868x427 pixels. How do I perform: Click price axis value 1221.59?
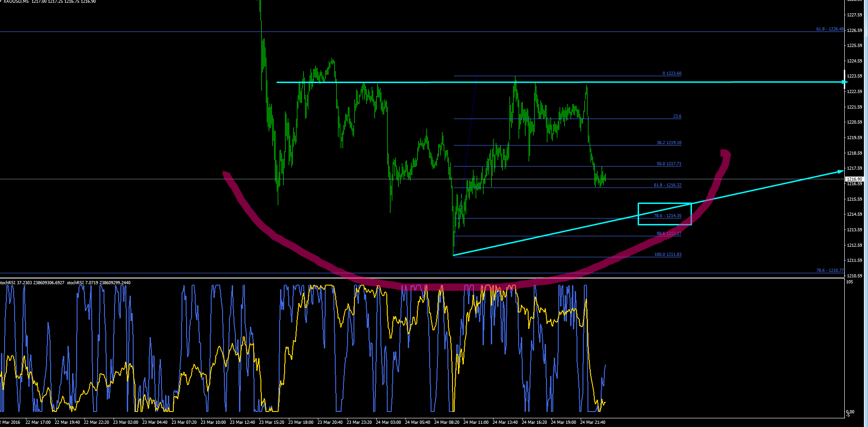pos(854,107)
